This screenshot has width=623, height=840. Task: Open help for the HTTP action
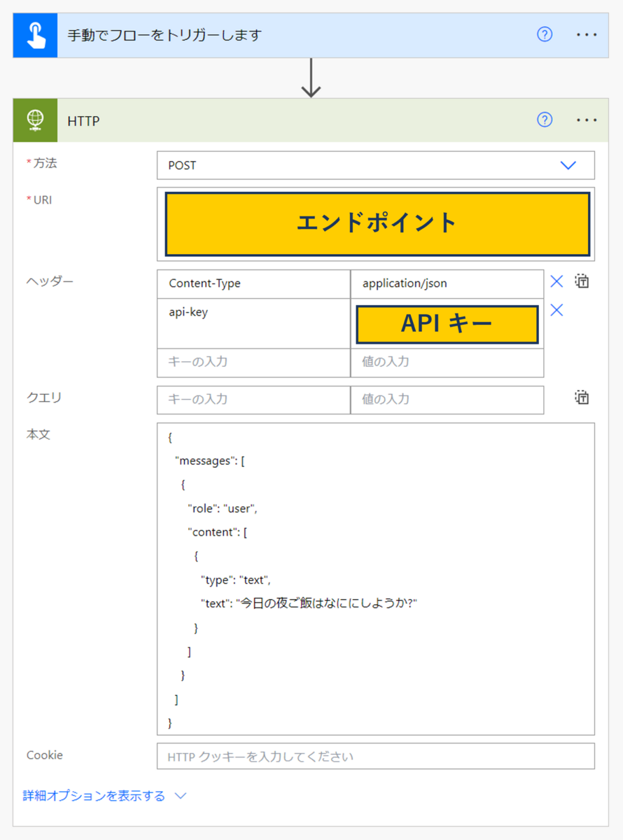(x=544, y=120)
